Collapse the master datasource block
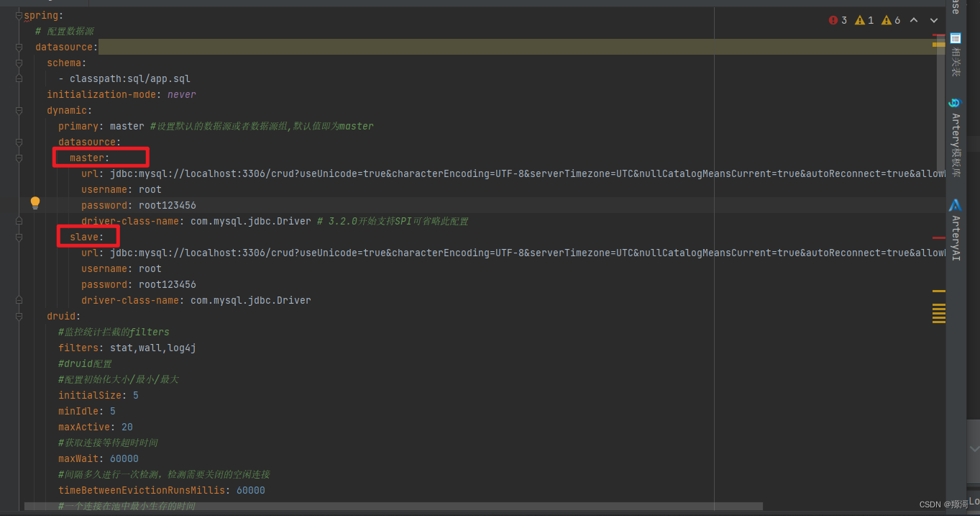 (x=19, y=158)
